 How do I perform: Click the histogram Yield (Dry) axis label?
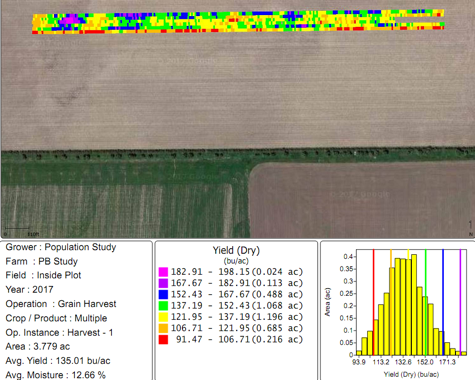tap(411, 374)
